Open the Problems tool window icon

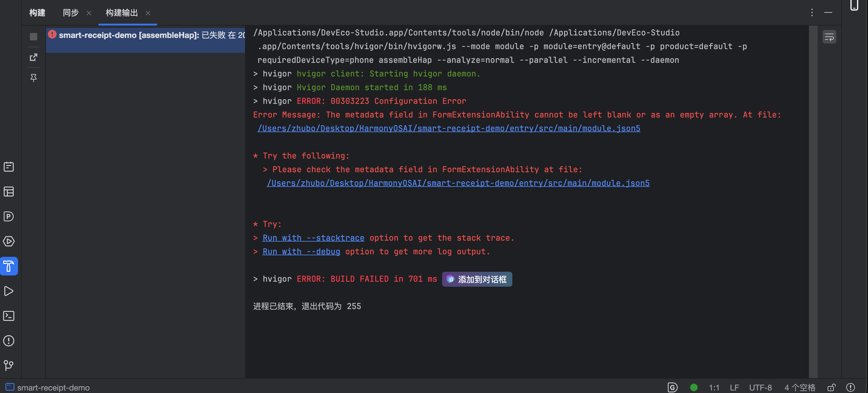[x=9, y=341]
